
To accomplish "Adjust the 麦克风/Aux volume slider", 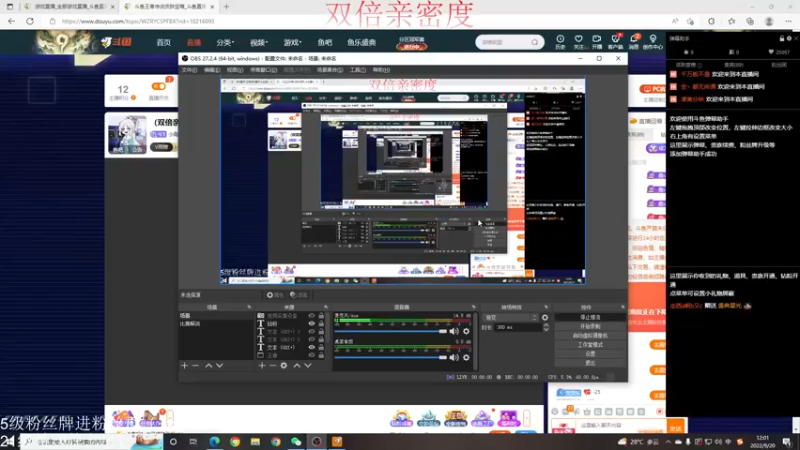I will point(391,331).
